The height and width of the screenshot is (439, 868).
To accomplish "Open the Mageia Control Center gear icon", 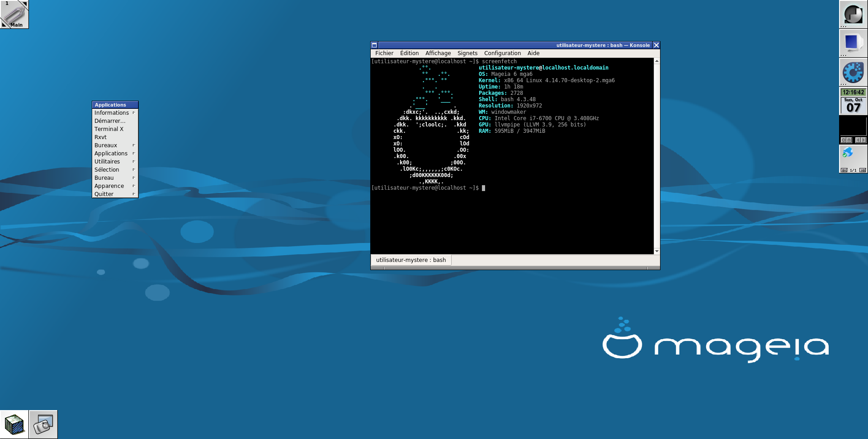I will click(853, 72).
